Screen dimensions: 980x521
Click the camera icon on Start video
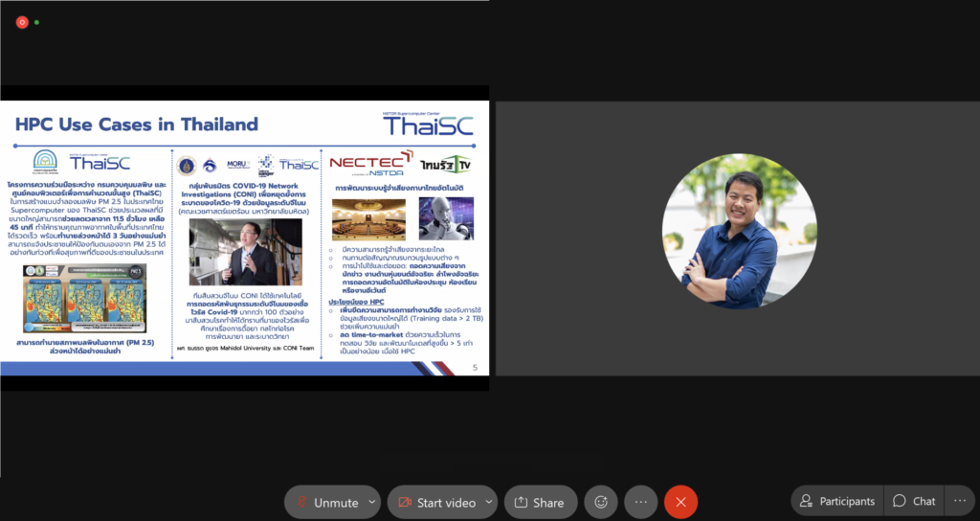click(x=405, y=502)
